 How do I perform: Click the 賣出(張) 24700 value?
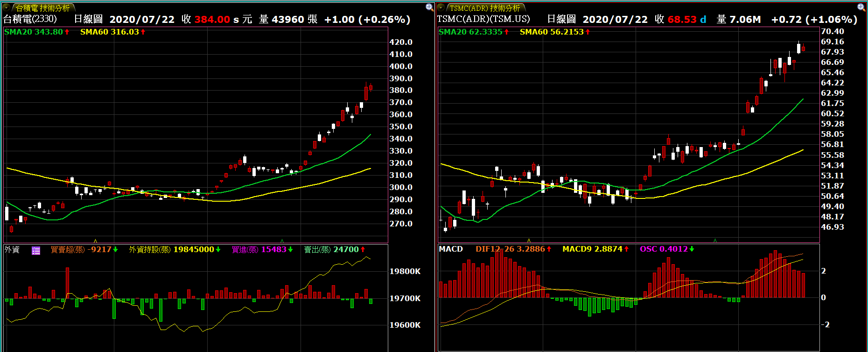pos(335,249)
